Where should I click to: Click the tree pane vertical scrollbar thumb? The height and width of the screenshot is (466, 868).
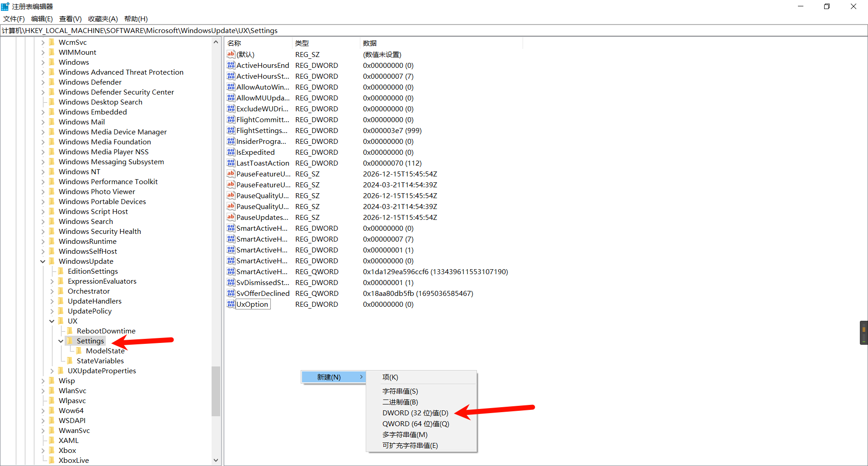click(x=216, y=391)
